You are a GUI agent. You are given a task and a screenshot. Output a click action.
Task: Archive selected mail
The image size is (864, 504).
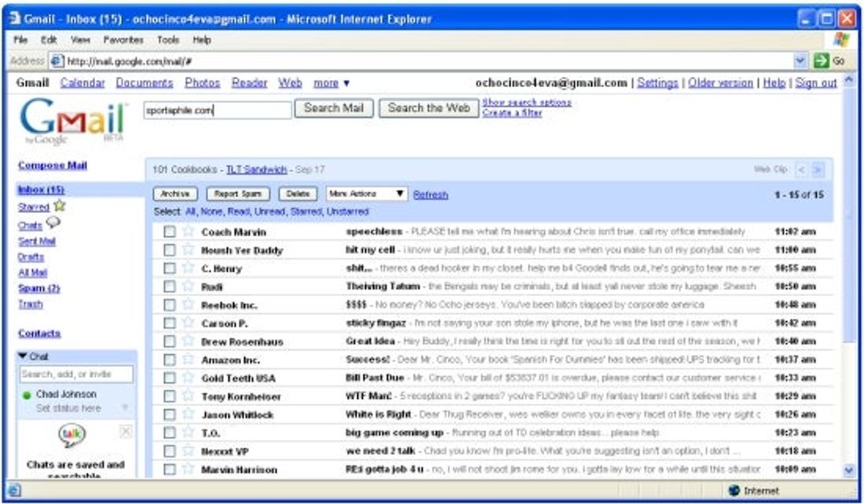[x=176, y=194]
